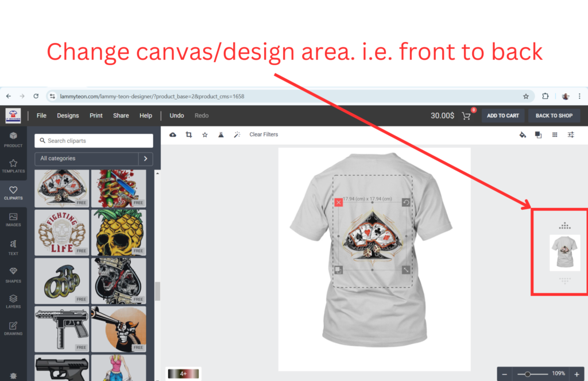Click the clipart list scrollbar
The height and width of the screenshot is (381, 588).
click(x=157, y=291)
